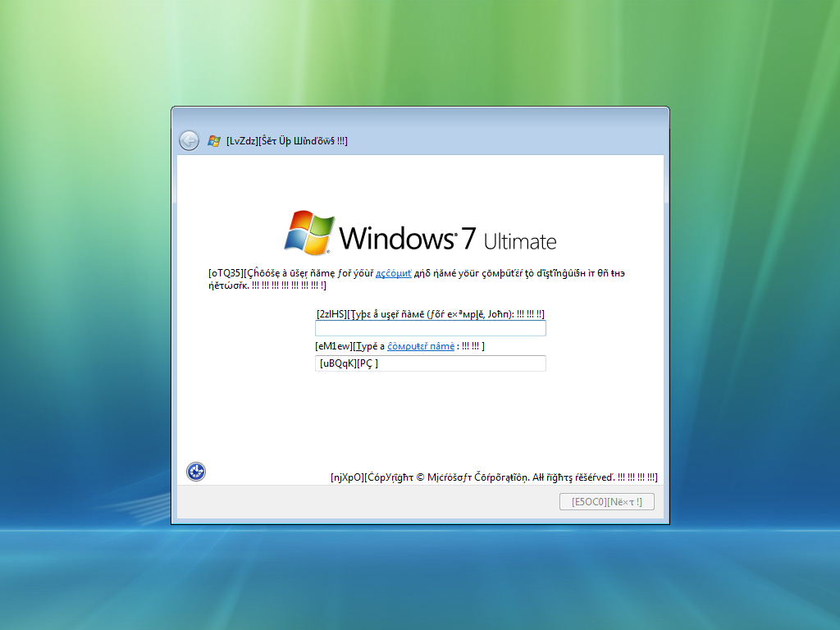Click the back arrow button
This screenshot has height=630, width=840.
189,141
